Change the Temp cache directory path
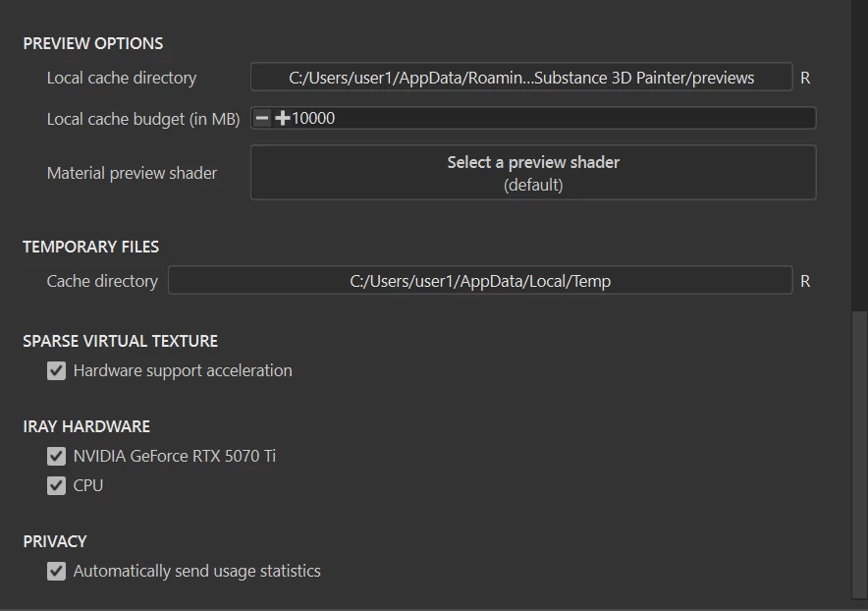This screenshot has height=611, width=868. coord(480,281)
